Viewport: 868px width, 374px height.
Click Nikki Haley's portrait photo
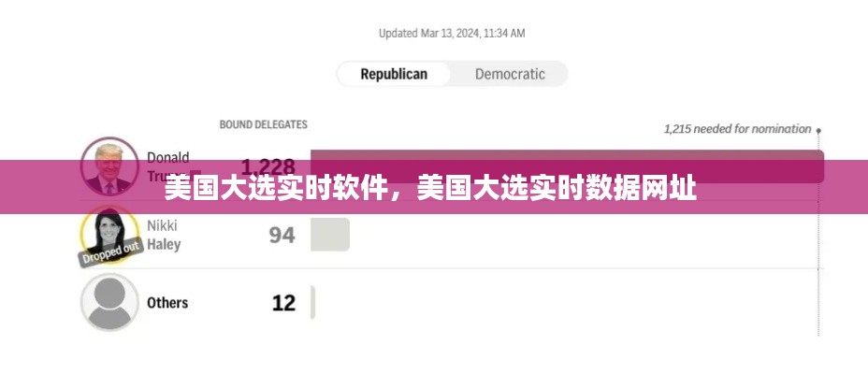[108, 231]
